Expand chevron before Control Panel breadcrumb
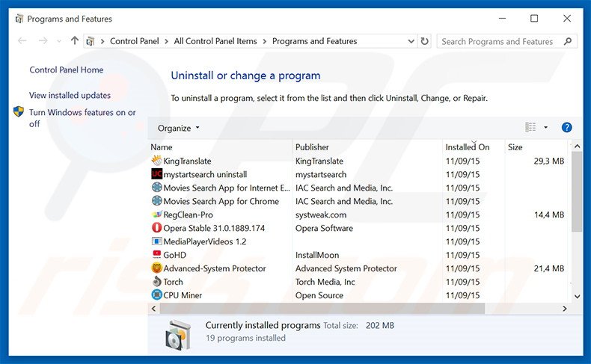 pyautogui.click(x=102, y=41)
